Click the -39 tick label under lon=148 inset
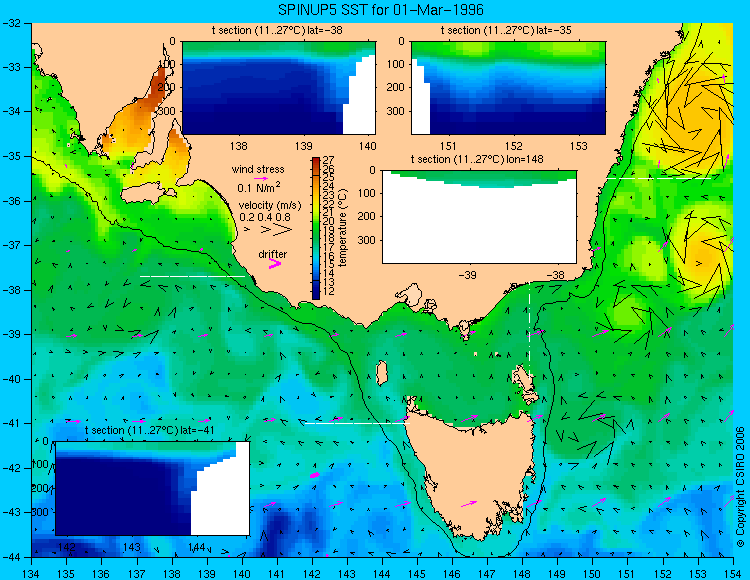 coord(467,275)
